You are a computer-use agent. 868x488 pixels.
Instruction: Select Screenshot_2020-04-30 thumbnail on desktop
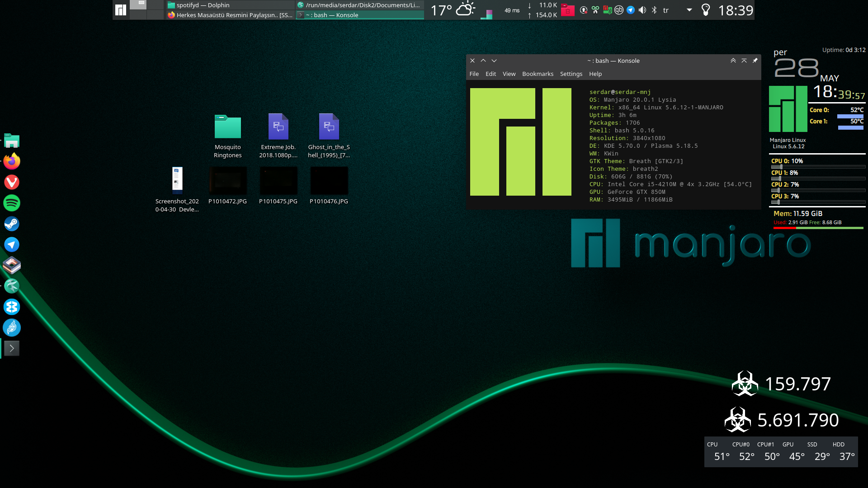(177, 190)
